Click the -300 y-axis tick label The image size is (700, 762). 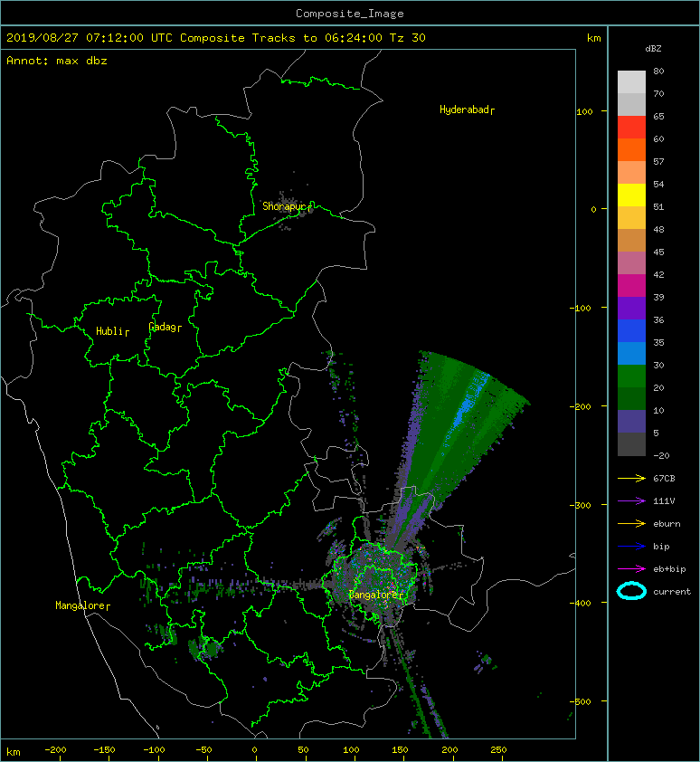click(x=580, y=505)
